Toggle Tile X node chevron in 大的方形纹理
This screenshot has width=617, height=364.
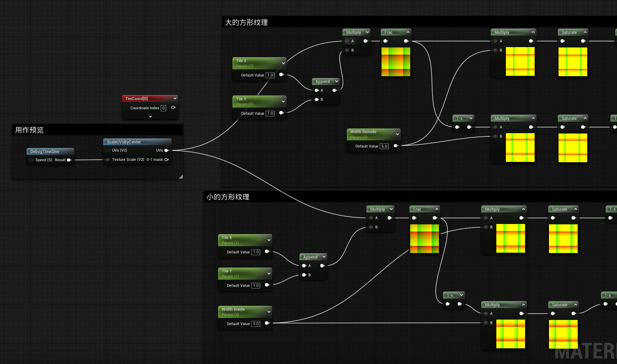[283, 63]
